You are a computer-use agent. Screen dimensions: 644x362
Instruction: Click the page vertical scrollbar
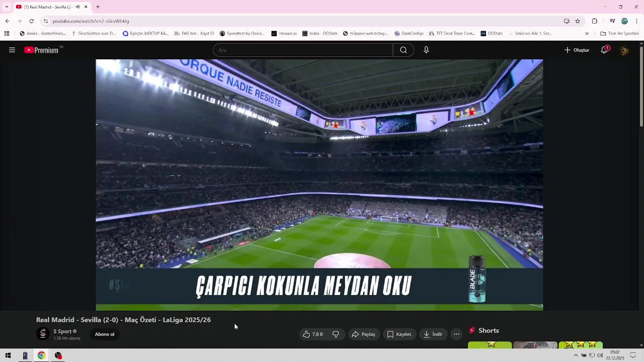[641, 85]
